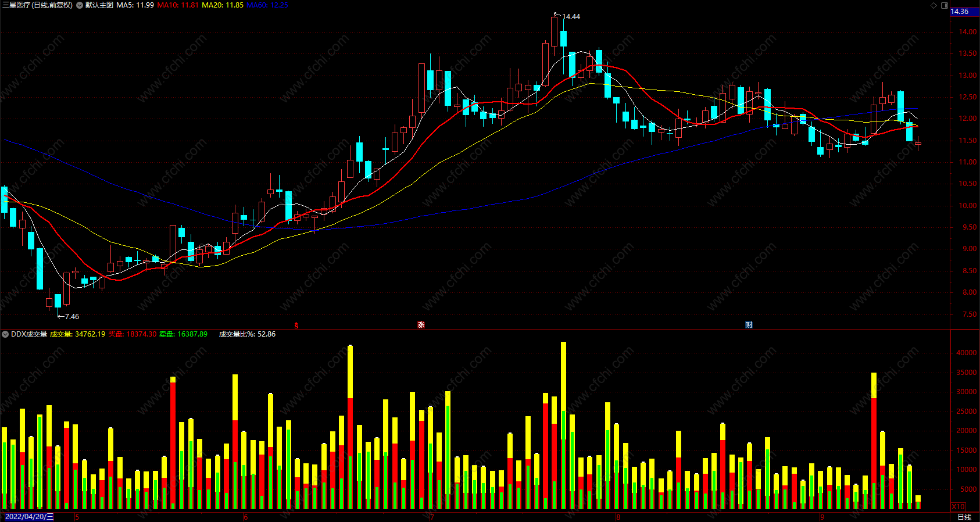Click the red 涨 event marker

click(421, 325)
